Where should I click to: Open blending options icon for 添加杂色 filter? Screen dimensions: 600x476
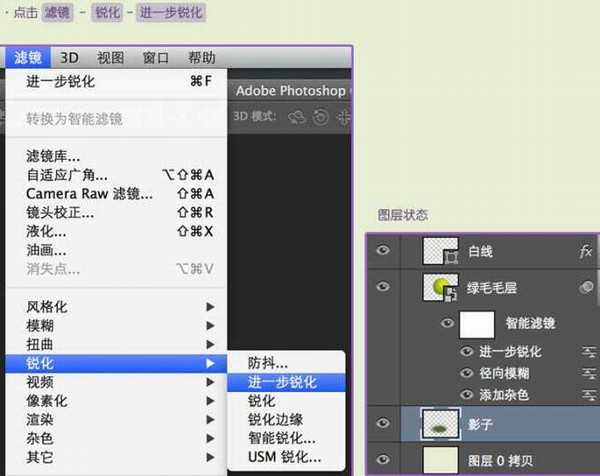coord(588,395)
